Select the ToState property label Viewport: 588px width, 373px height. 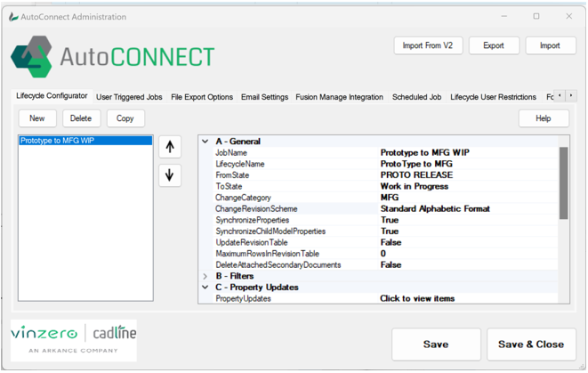(229, 187)
